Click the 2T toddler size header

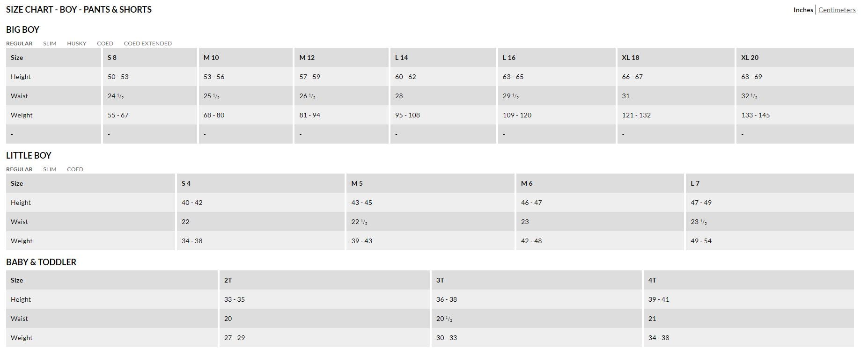tap(228, 280)
